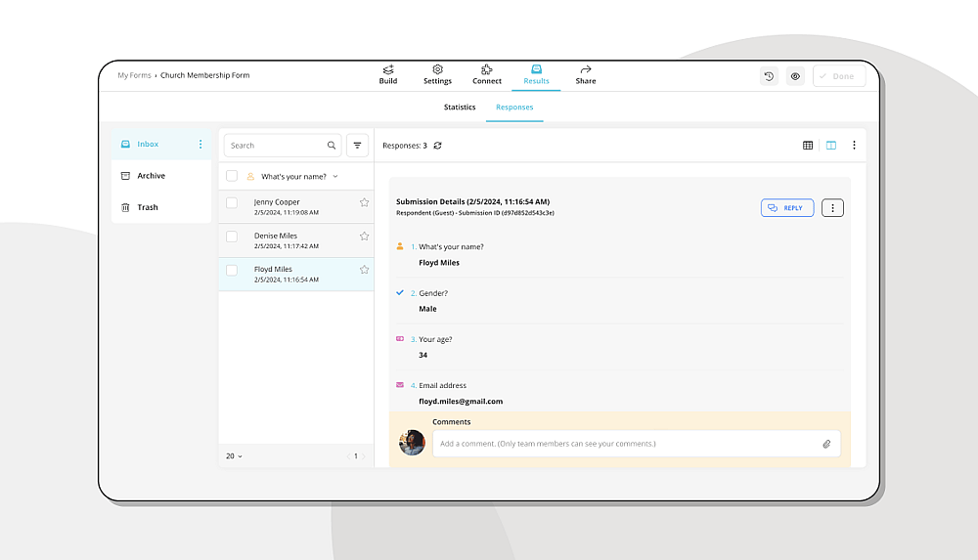
Task: Switch to table view layout
Action: coord(808,146)
